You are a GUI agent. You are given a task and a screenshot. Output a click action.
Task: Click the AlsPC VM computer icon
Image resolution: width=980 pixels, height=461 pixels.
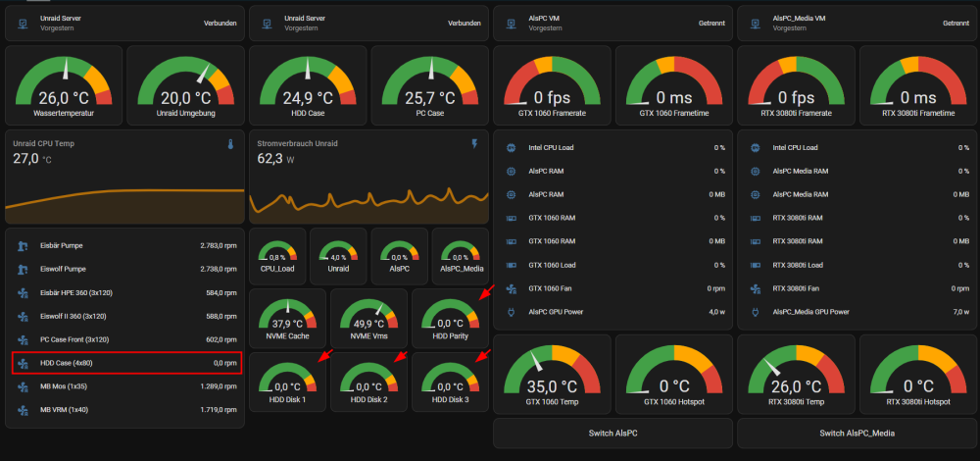[512, 24]
